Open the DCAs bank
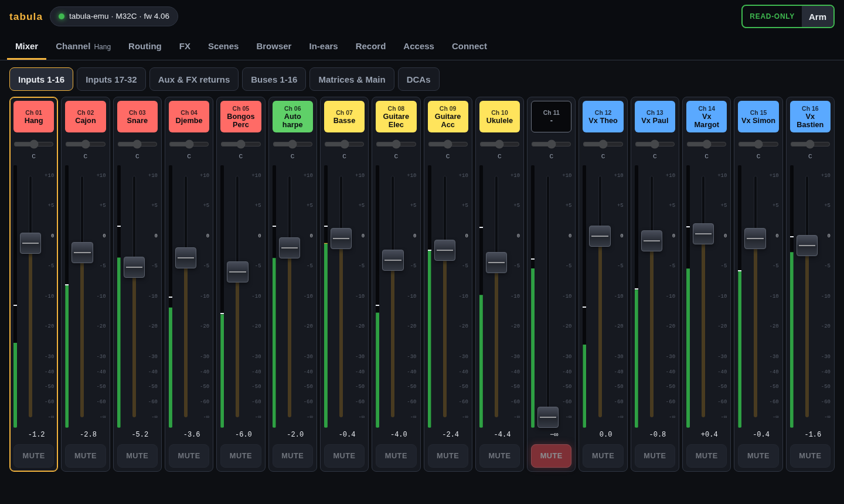The image size is (844, 504). [418, 79]
